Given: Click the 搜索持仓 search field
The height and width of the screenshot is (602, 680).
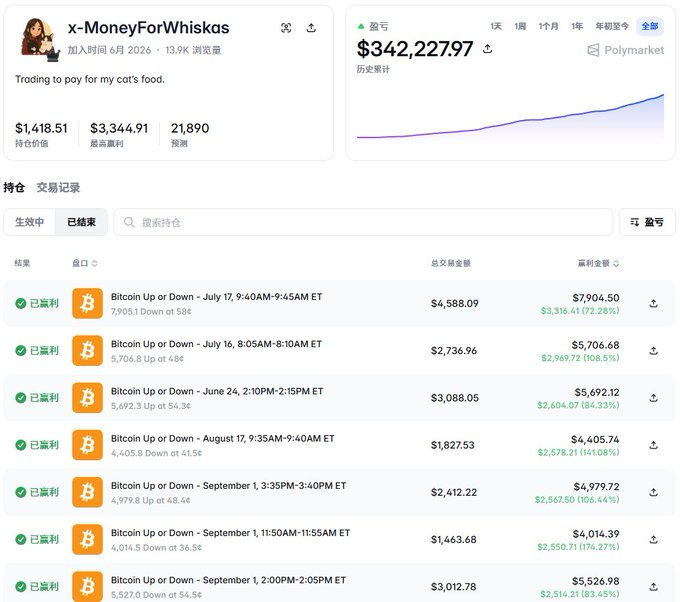Looking at the screenshot, I should [363, 222].
